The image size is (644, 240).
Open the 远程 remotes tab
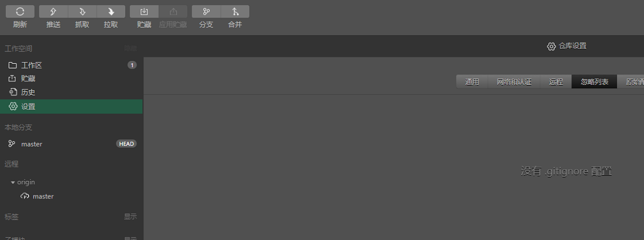[x=556, y=82]
